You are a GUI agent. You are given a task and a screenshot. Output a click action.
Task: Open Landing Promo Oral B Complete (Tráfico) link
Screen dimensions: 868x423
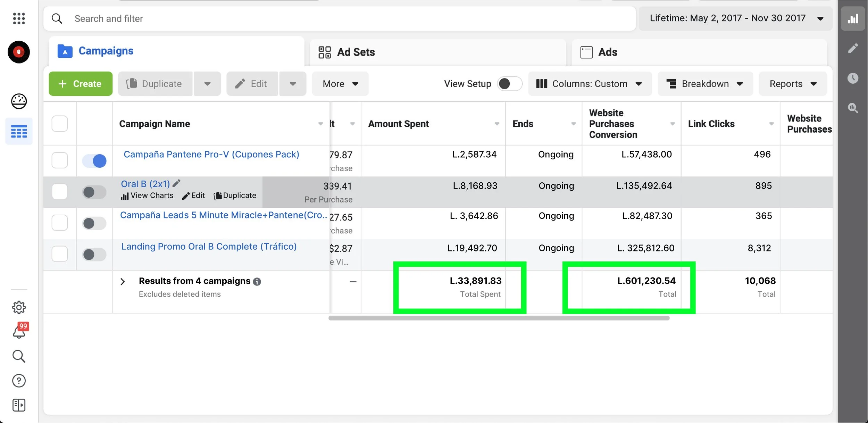coord(209,246)
